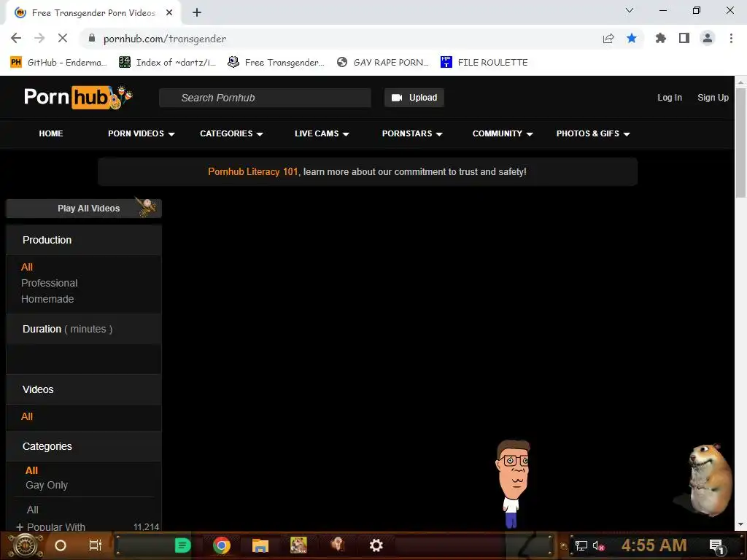Open the Index of ~dartz bookmark
This screenshot has height=560, width=747.
point(167,63)
